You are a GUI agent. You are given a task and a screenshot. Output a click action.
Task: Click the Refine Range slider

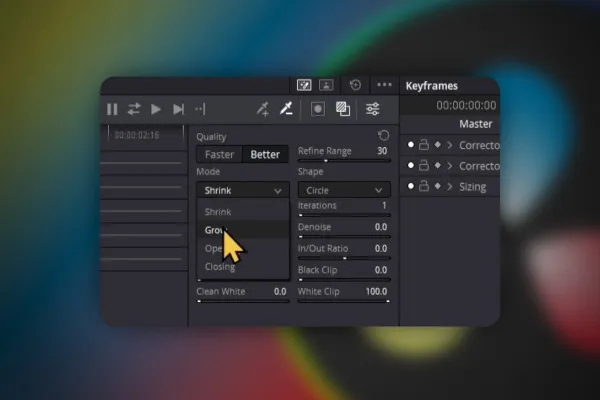(344, 161)
